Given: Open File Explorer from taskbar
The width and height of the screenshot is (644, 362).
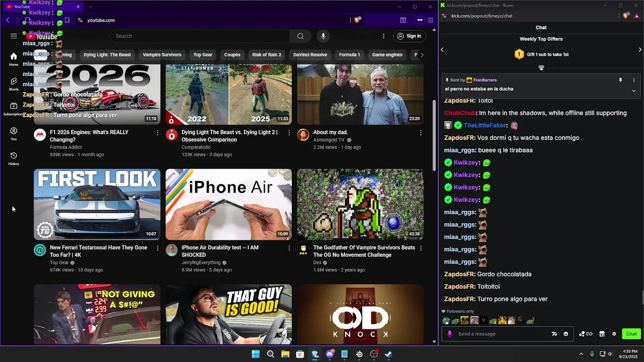Looking at the screenshot, I should (285, 354).
